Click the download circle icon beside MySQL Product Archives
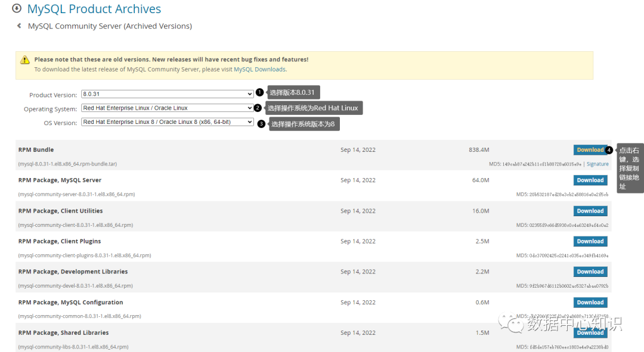The width and height of the screenshot is (644, 352). [17, 9]
